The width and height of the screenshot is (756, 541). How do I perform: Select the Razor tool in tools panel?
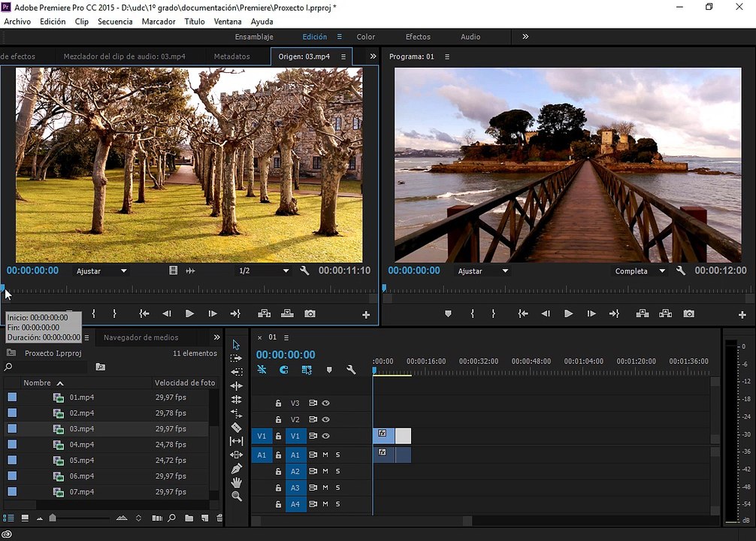(x=236, y=428)
